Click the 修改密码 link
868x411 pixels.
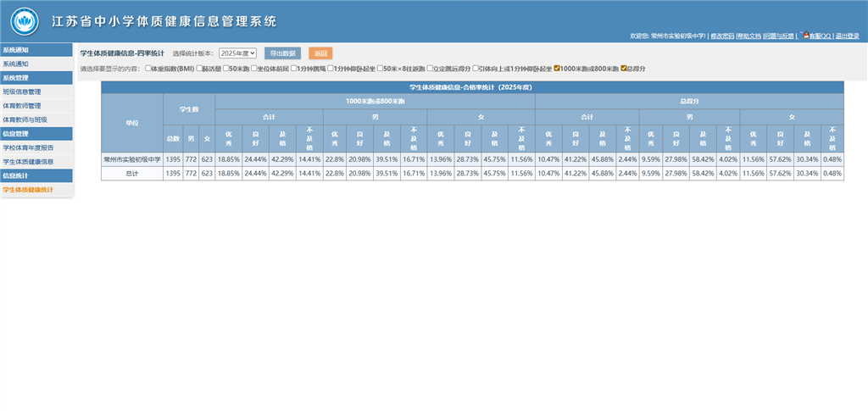click(722, 36)
